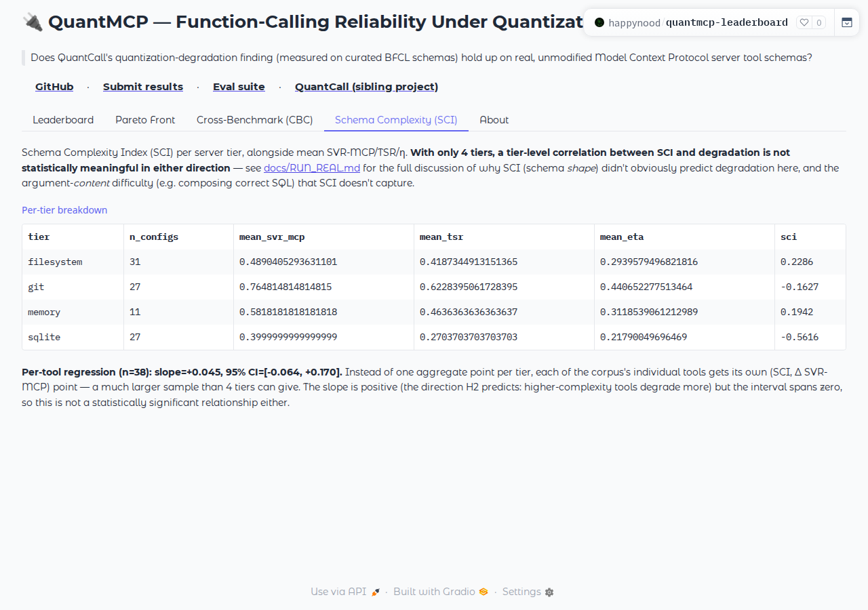
Task: Open the Pareto Front tab
Action: [x=145, y=120]
